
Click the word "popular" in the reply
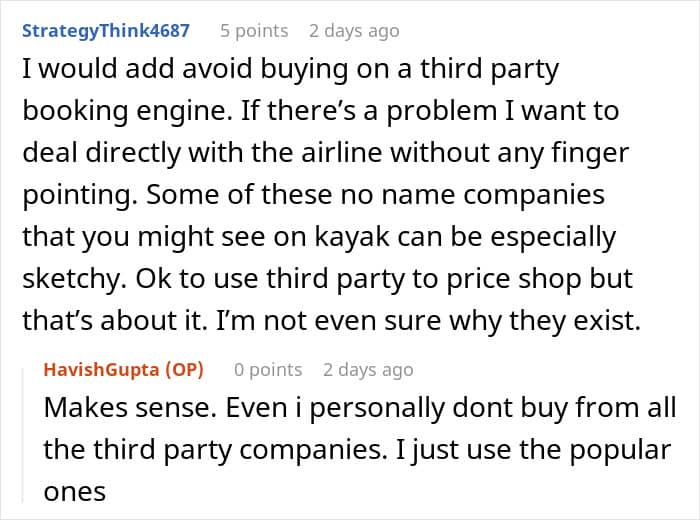click(x=620, y=450)
